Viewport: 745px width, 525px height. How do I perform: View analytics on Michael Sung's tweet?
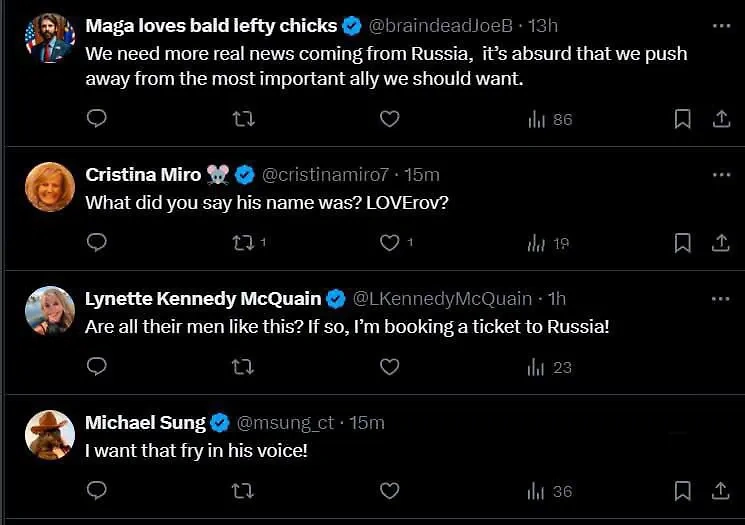(549, 491)
